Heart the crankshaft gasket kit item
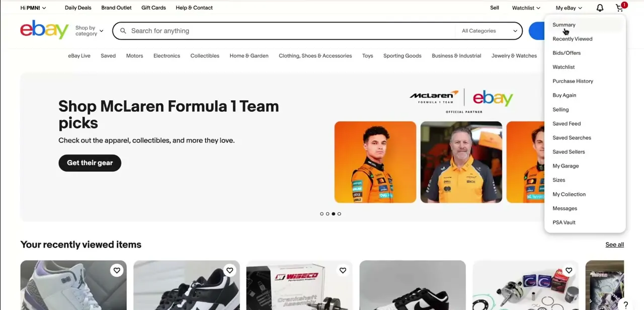Viewport: 644px width, 310px height. tap(569, 271)
